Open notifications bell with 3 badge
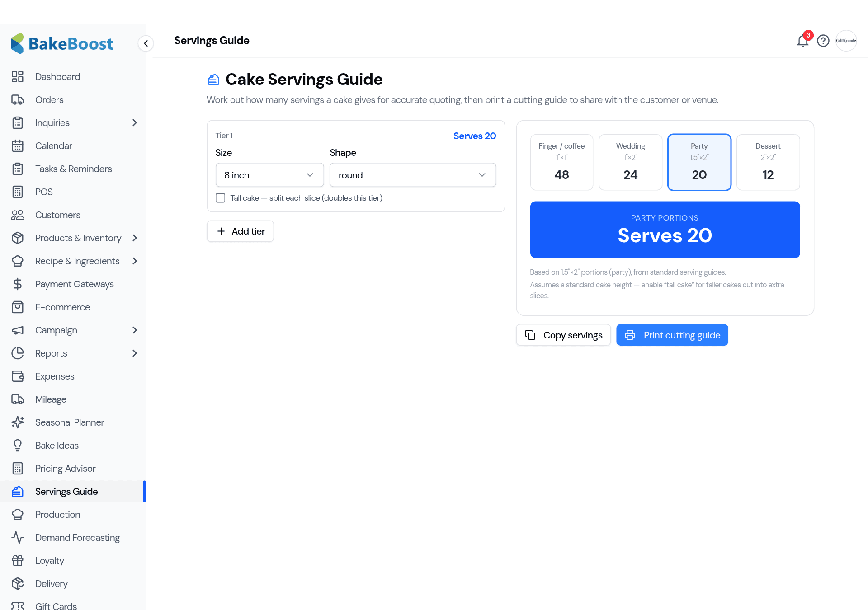The width and height of the screenshot is (868, 610). [803, 41]
